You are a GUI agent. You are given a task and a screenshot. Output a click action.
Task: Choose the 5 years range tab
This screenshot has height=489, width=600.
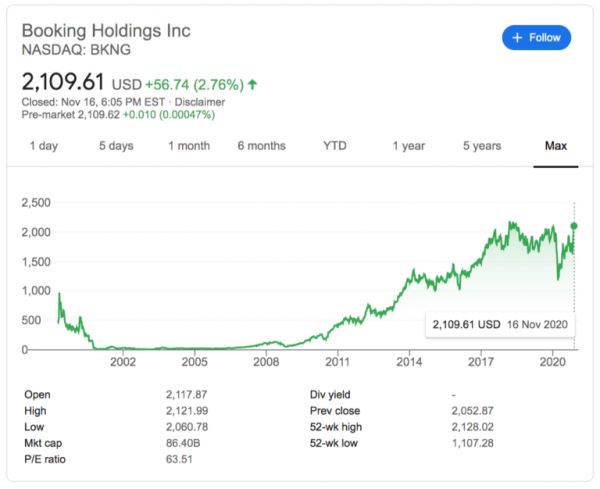click(481, 146)
